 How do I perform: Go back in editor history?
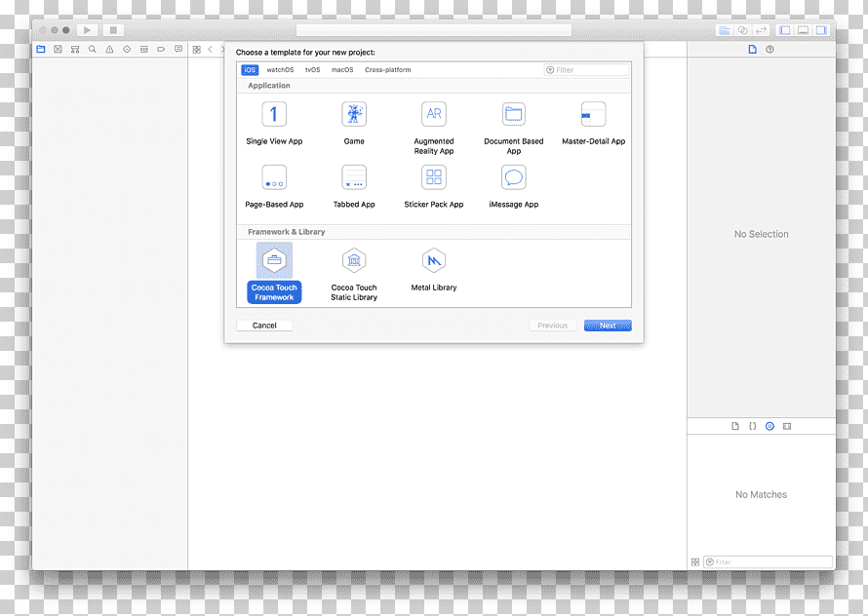211,50
